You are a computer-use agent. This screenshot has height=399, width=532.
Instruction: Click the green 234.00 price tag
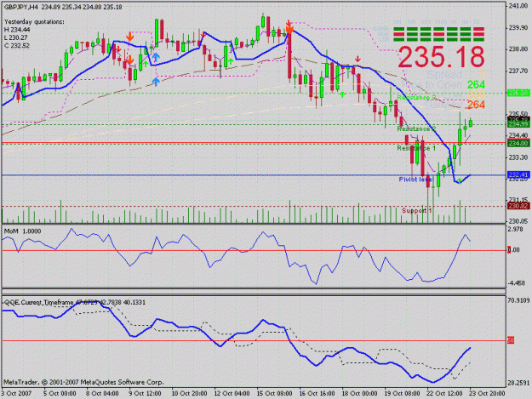[518, 144]
